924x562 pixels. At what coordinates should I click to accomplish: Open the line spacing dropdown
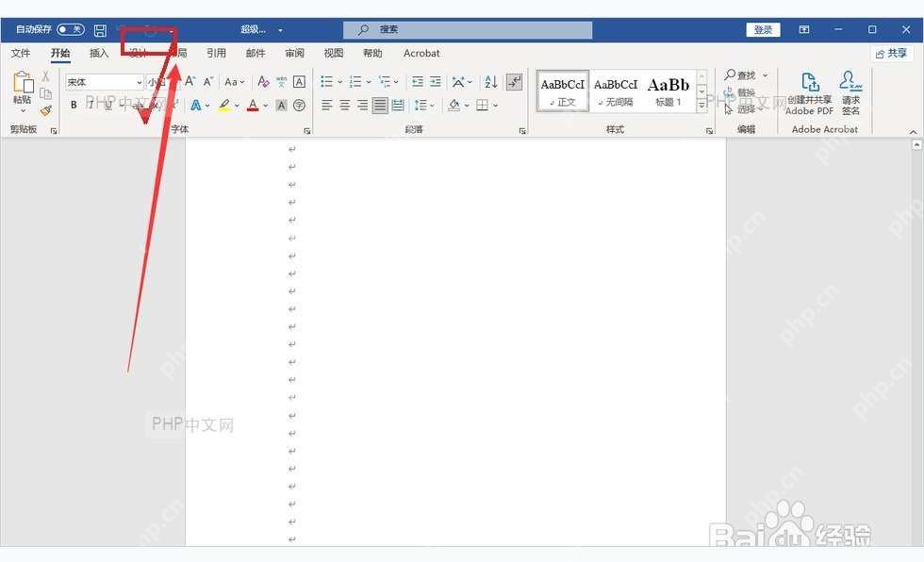[424, 105]
